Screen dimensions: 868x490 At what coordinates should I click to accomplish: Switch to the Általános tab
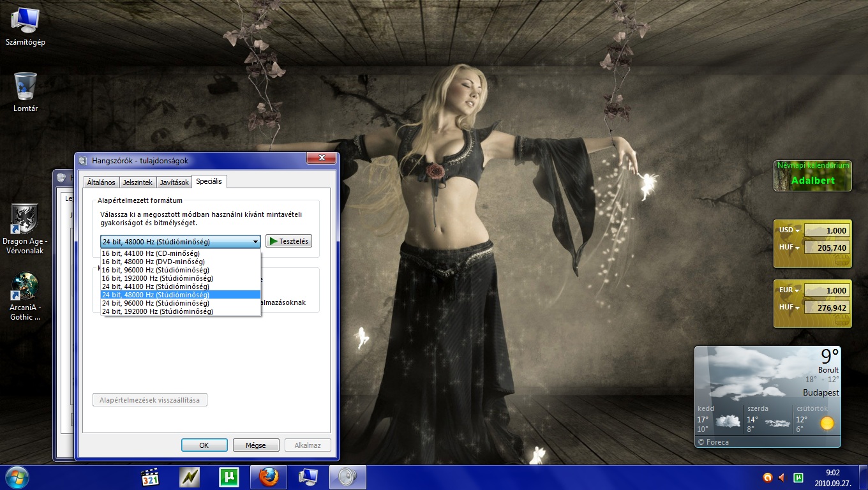point(101,182)
